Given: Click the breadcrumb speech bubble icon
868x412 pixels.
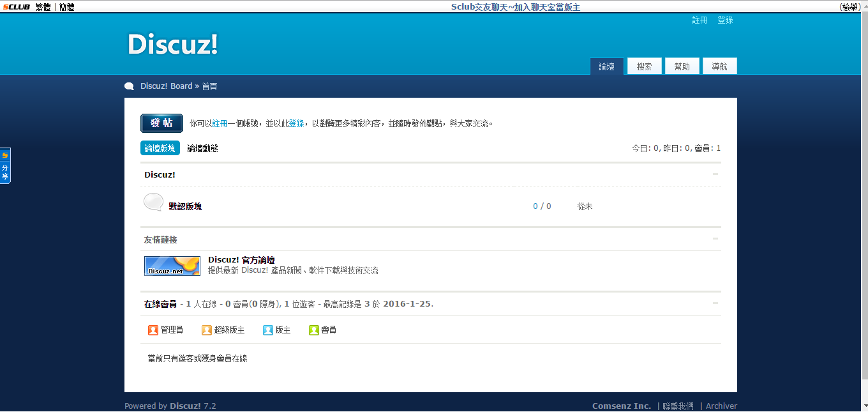Looking at the screenshot, I should tap(130, 86).
